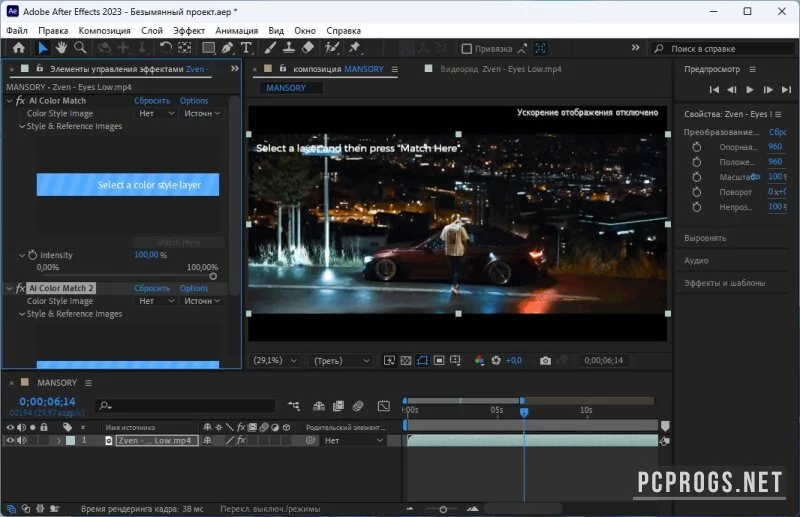Screen dimensions: 800x517
Task: Open the Файл menu
Action: pos(17,31)
